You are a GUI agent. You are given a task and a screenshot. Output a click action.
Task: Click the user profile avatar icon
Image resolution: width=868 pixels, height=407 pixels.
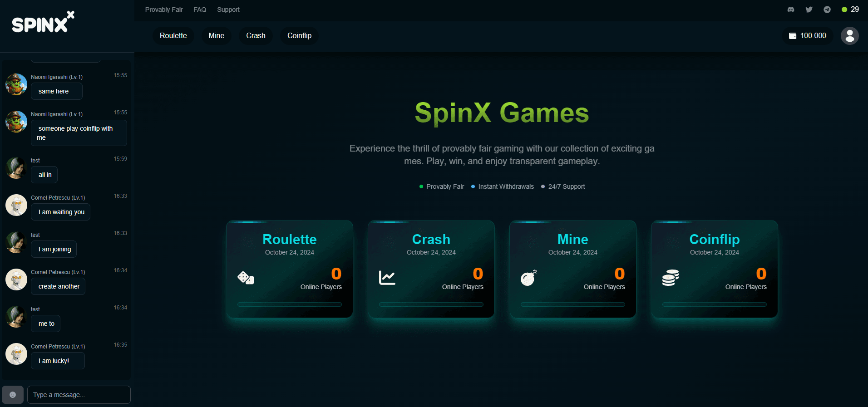point(849,36)
